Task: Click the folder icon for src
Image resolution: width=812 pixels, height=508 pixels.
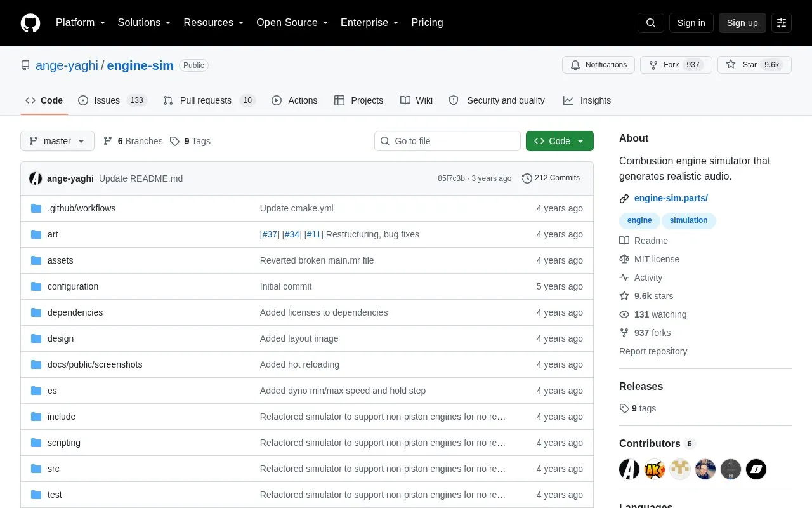Action: (36, 469)
